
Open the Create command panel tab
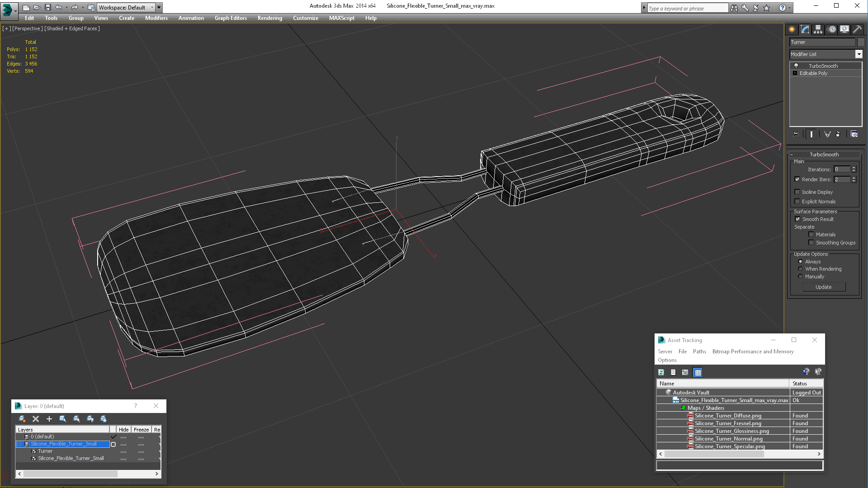[x=792, y=29]
